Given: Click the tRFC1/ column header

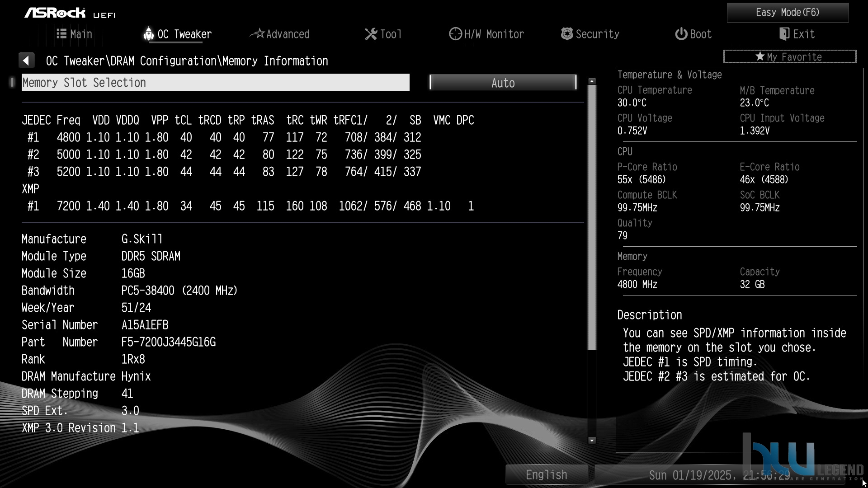Looking at the screenshot, I should 351,120.
